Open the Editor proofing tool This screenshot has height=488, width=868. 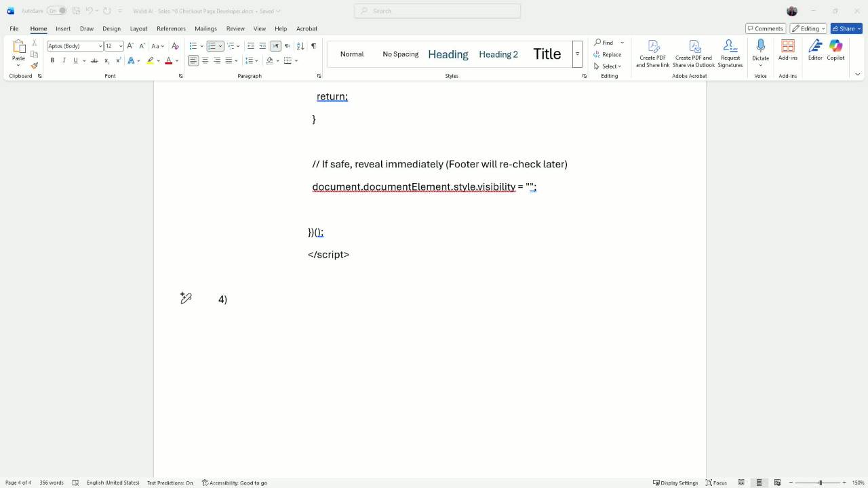coord(814,49)
